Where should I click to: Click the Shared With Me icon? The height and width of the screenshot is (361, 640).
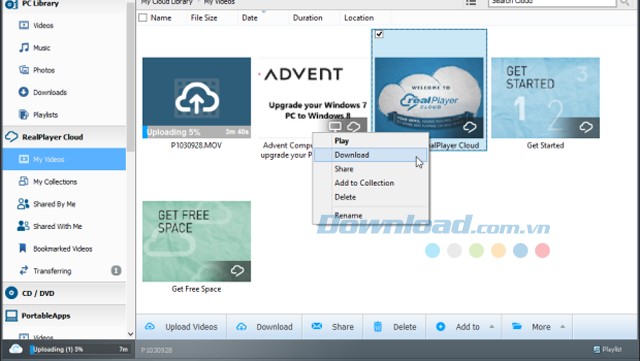point(23,226)
